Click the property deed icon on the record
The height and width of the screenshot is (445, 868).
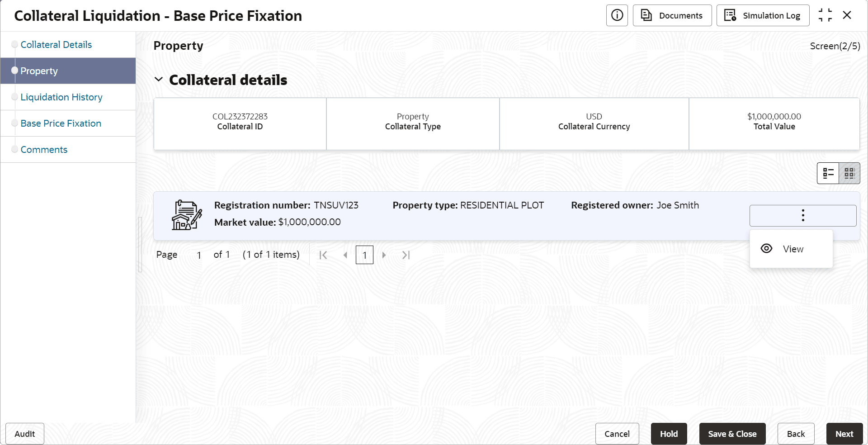click(187, 215)
